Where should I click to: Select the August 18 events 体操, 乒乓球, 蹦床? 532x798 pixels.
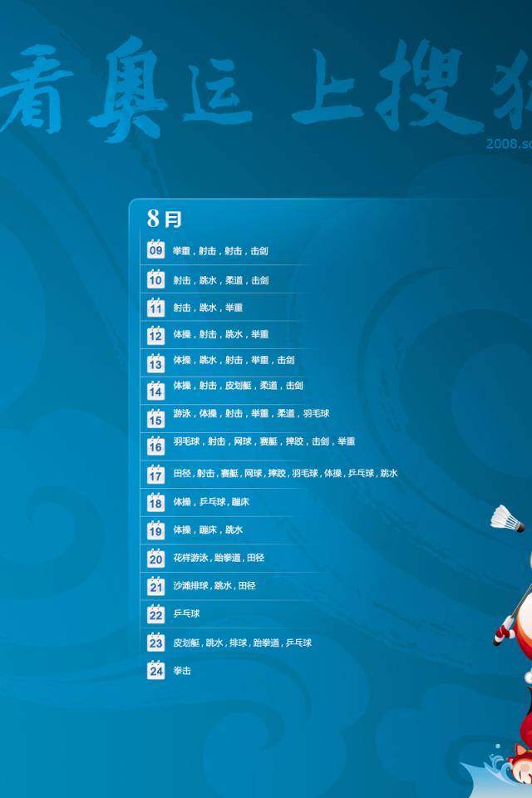[211, 502]
